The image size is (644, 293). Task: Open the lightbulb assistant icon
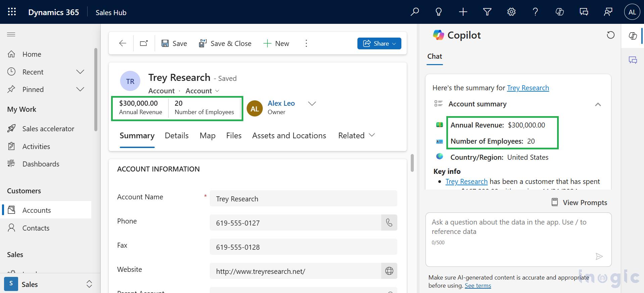click(439, 12)
